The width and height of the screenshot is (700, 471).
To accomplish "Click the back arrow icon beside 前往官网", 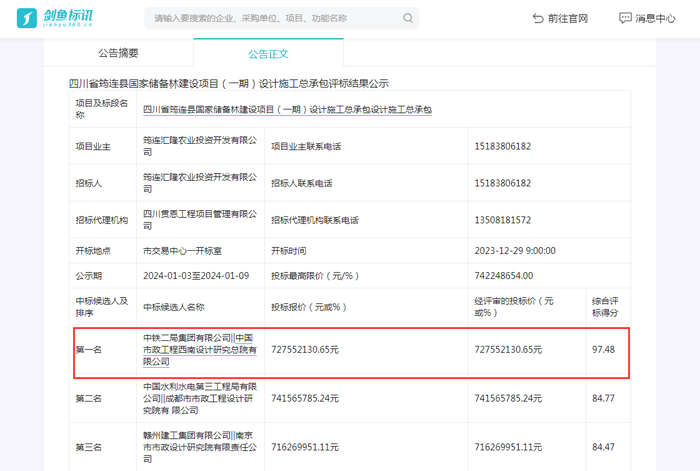I will coord(538,18).
